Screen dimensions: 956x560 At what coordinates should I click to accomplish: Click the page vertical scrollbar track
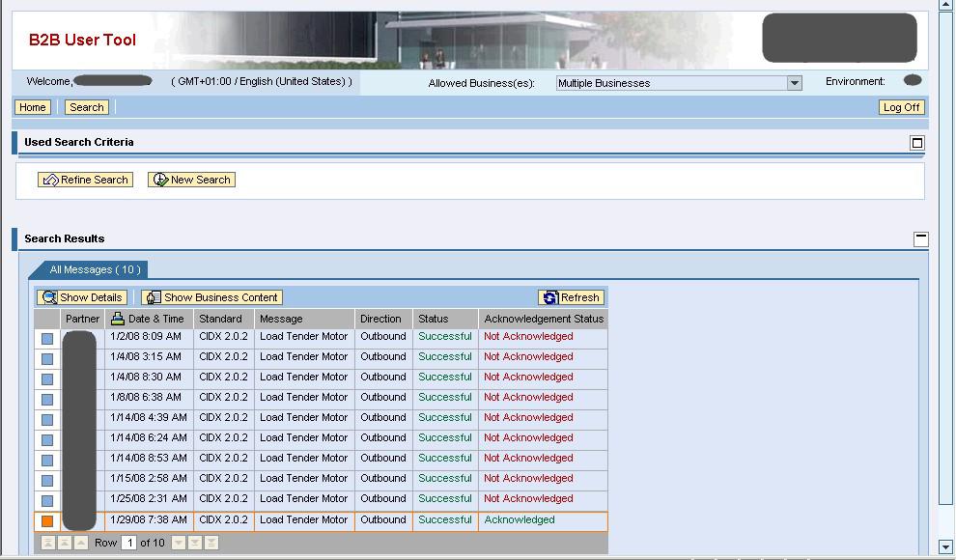pyautogui.click(x=946, y=290)
